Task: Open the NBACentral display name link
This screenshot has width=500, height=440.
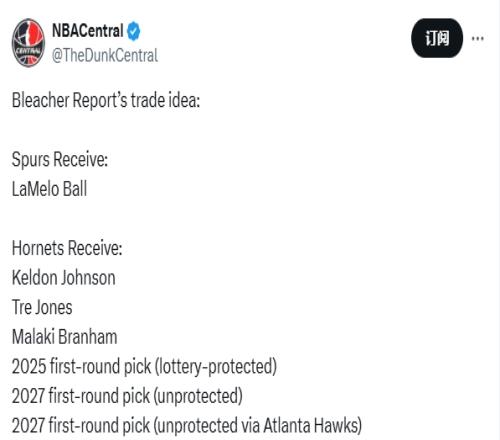Action: tap(88, 31)
